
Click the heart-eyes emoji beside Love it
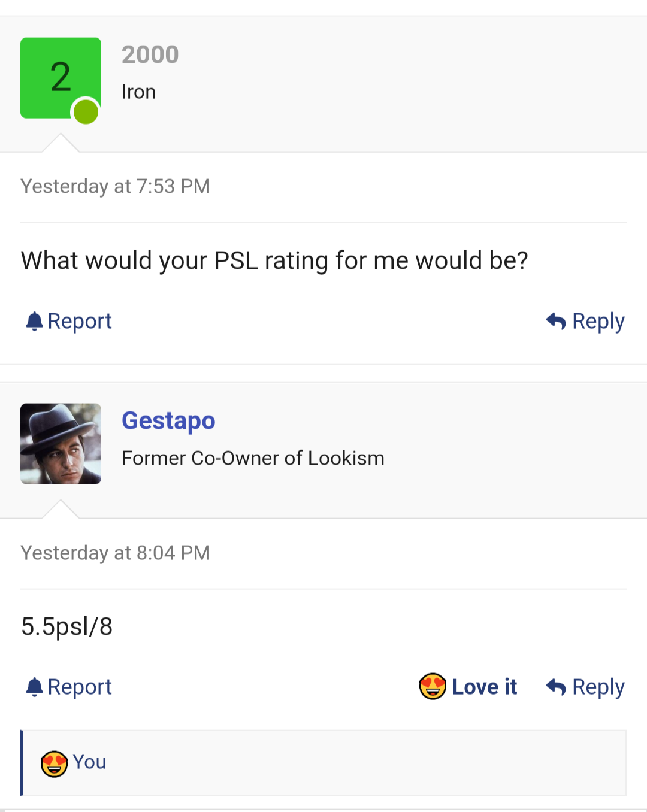433,687
